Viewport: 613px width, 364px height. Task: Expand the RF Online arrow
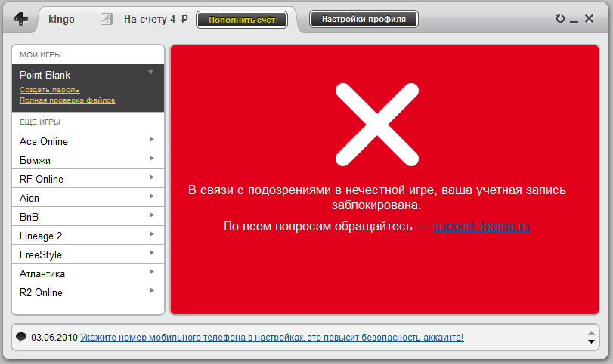tap(152, 177)
